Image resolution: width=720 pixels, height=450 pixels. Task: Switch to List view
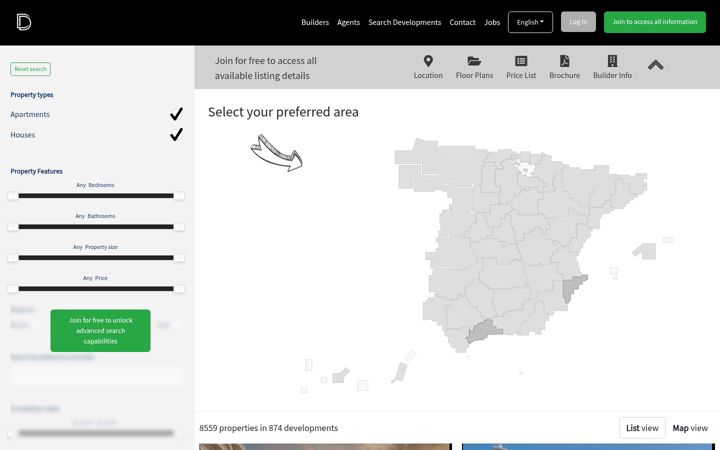coord(642,428)
